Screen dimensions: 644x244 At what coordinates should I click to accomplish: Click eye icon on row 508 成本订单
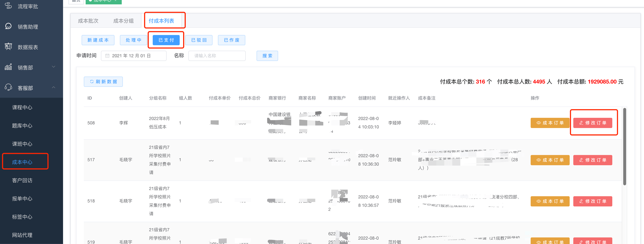click(x=538, y=123)
